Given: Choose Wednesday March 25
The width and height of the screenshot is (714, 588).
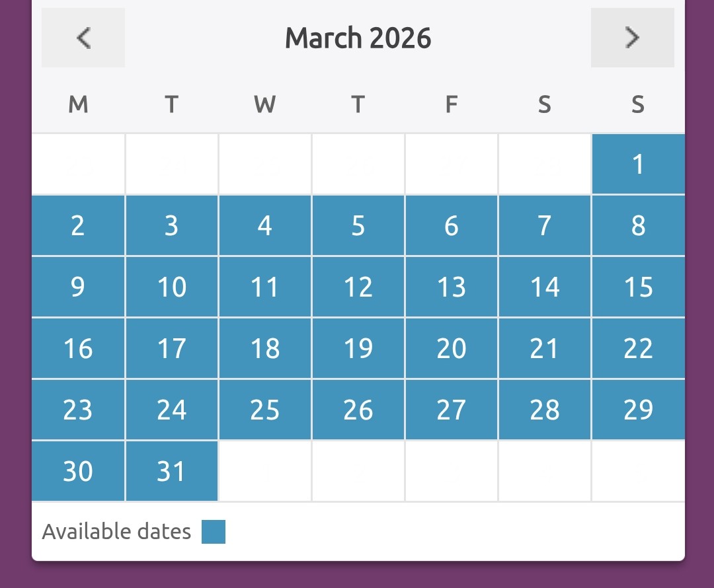Looking at the screenshot, I should pyautogui.click(x=265, y=410).
